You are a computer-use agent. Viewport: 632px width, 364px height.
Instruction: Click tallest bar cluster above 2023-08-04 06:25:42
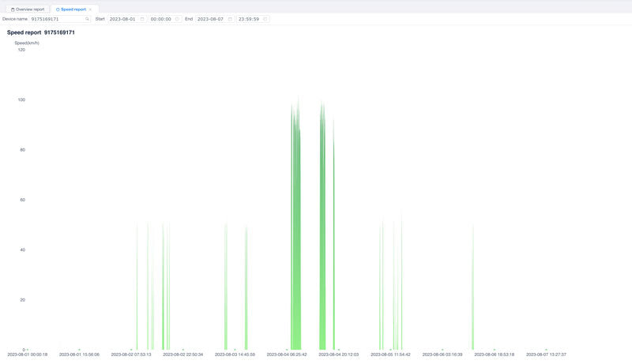(295, 237)
